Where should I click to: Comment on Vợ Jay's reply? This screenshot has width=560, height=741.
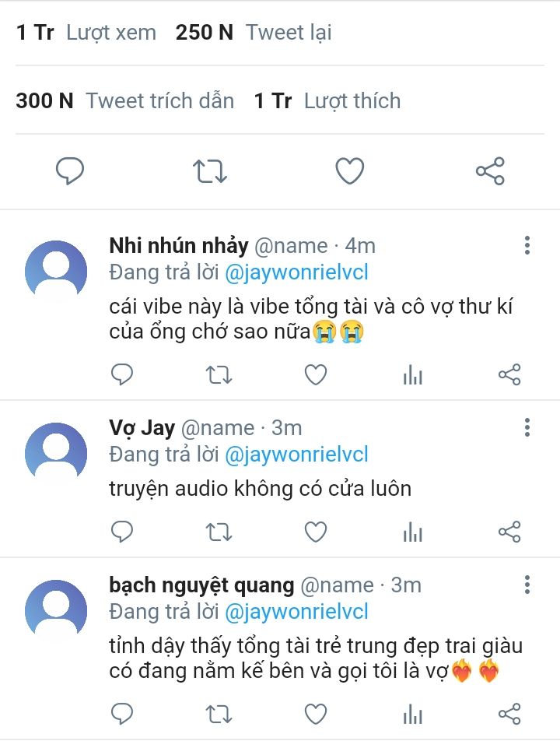click(x=122, y=532)
